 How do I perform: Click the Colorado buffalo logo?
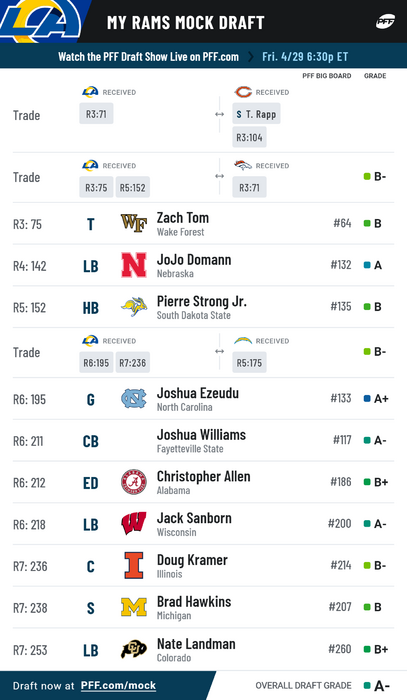click(x=134, y=649)
